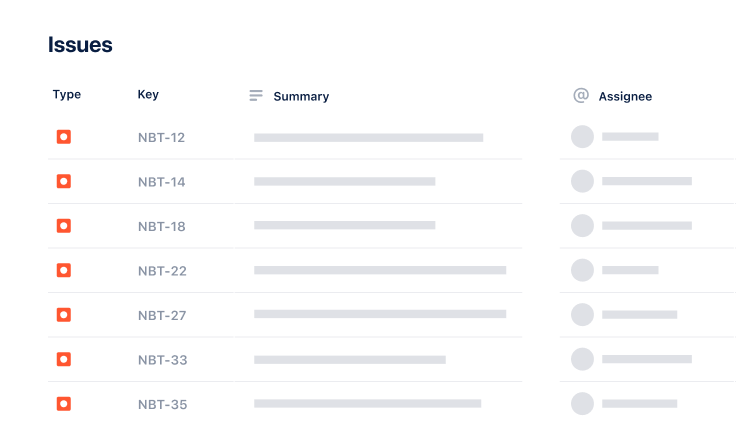736x424 pixels.
Task: Sort by the Key column header
Action: click(x=148, y=95)
